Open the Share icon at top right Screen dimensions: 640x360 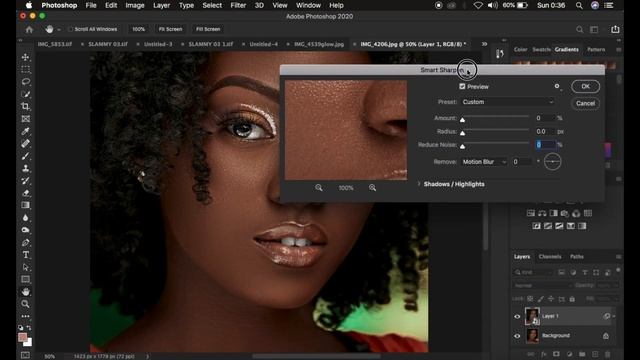click(x=615, y=29)
